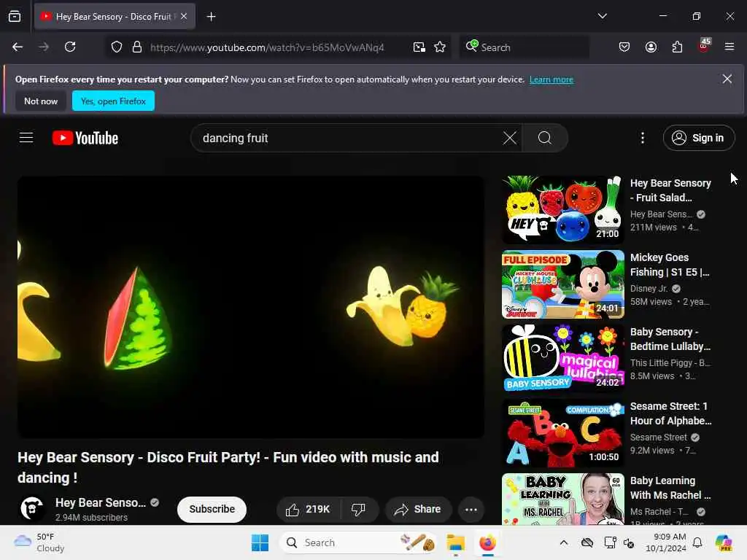Screen dimensions: 747x560
Task: Click the browser forward arrow
Action: 44,47
